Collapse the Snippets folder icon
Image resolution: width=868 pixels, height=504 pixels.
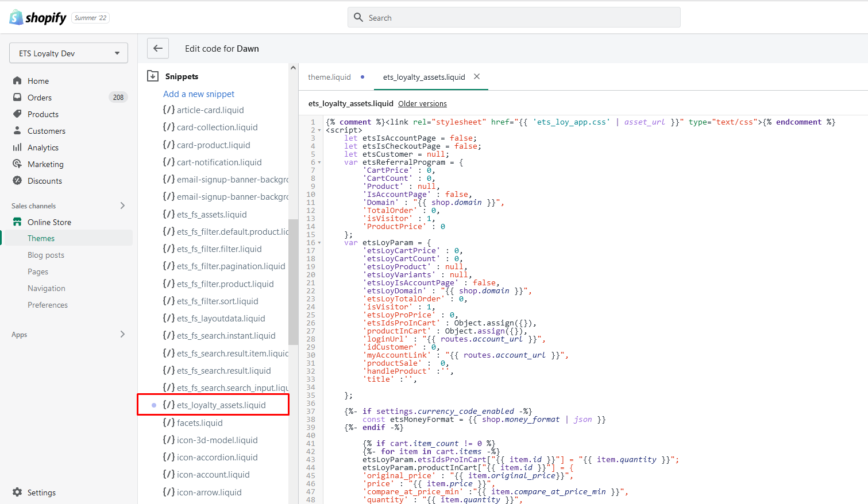153,76
